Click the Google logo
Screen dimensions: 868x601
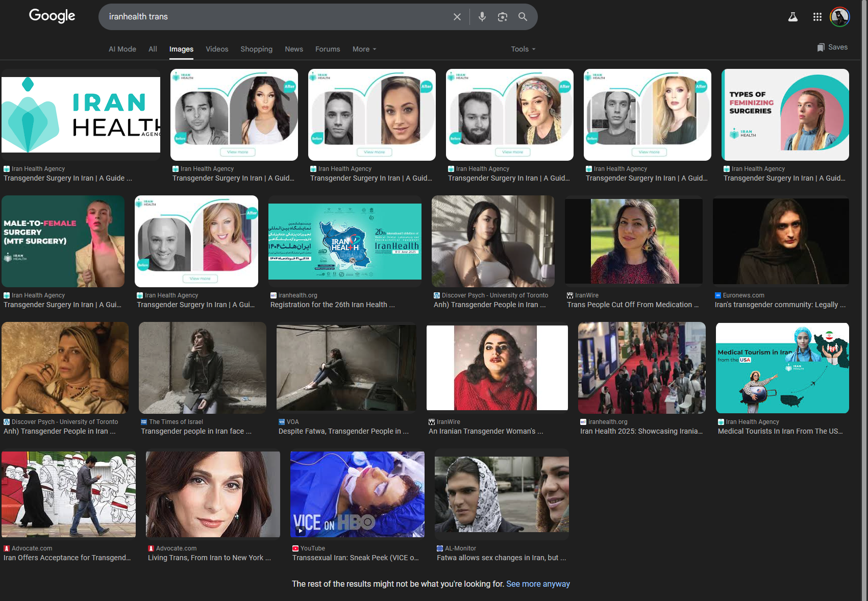tap(52, 16)
